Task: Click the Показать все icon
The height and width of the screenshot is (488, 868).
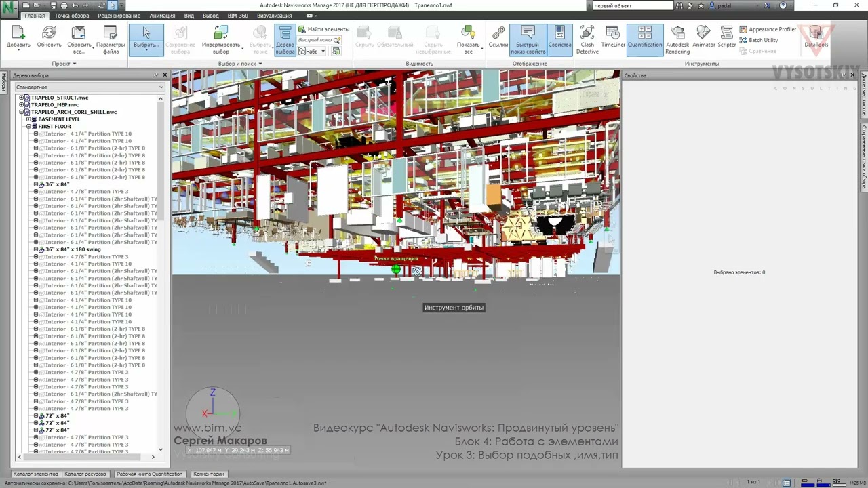Action: [x=468, y=33]
